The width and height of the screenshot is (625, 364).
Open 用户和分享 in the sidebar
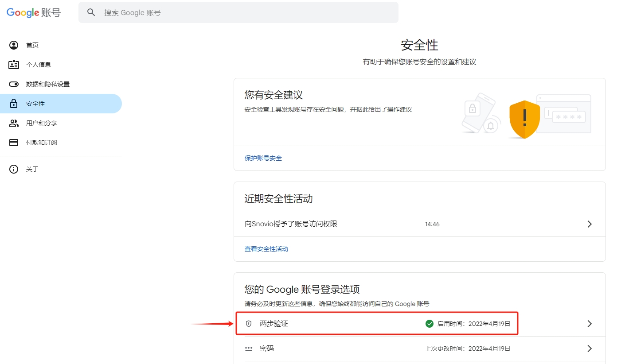pyautogui.click(x=61, y=123)
